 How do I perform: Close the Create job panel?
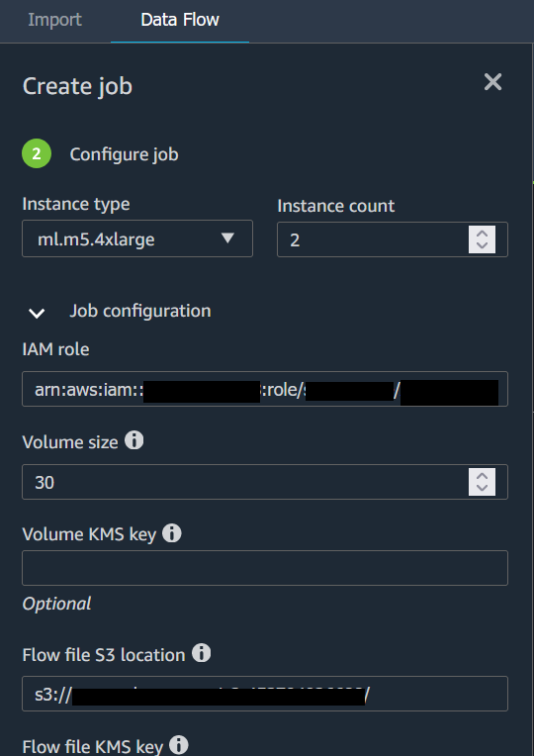tap(492, 82)
